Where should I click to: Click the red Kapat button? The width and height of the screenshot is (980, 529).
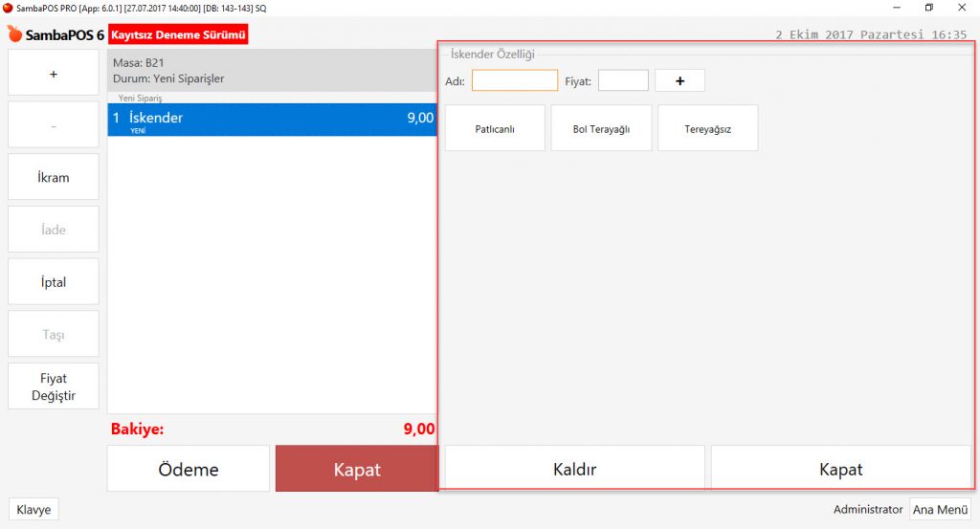pos(357,470)
